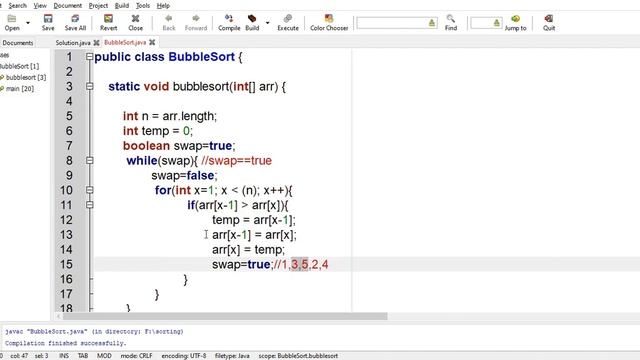Screen dimensions: 640x360
Task: Select bubblesort [3] in symbol list
Action: [26, 77]
